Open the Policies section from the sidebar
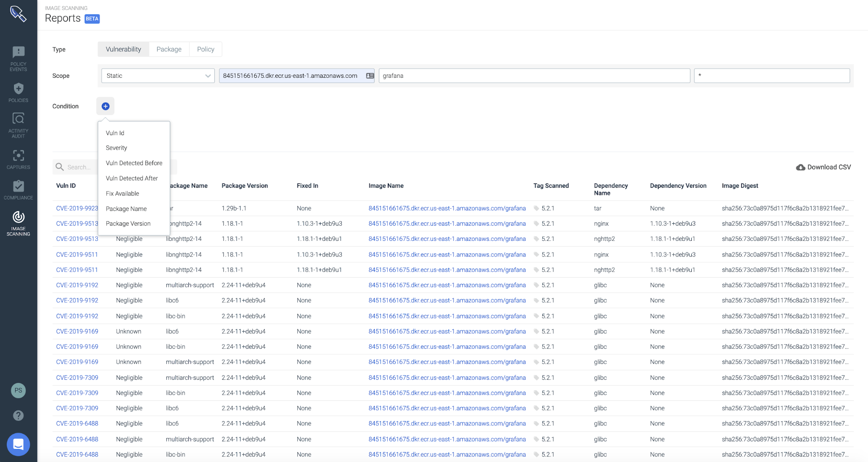The height and width of the screenshot is (462, 868). tap(18, 92)
